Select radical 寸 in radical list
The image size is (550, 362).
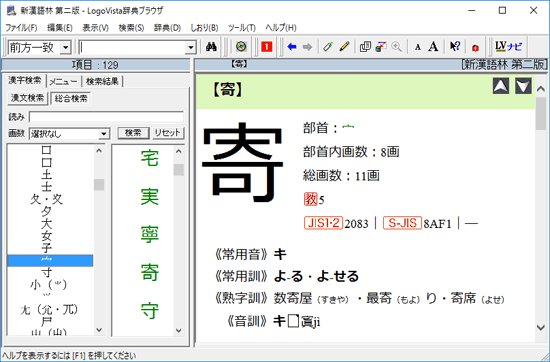(x=46, y=273)
